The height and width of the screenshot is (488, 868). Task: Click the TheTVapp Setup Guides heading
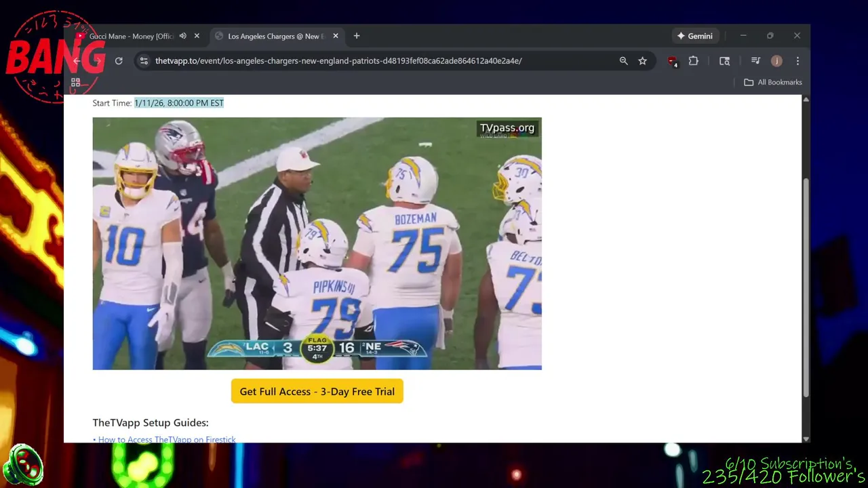(x=151, y=422)
